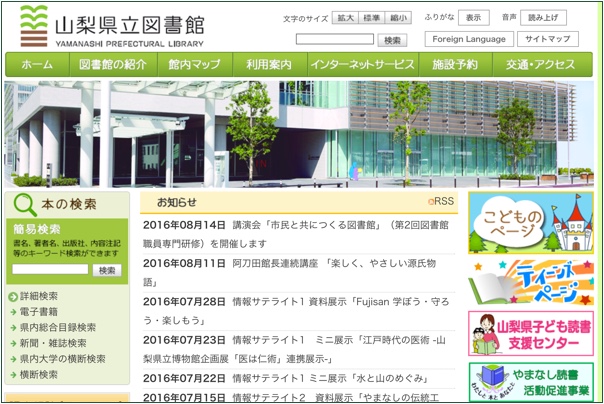Open 図書館の紹介 navigation menu
The width and height of the screenshot is (604, 404).
(x=111, y=65)
